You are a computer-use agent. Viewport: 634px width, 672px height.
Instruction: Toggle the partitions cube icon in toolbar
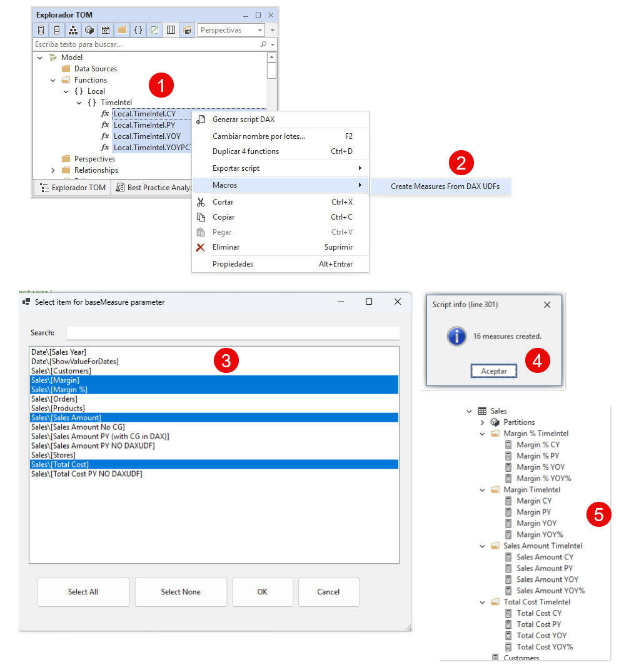(89, 30)
